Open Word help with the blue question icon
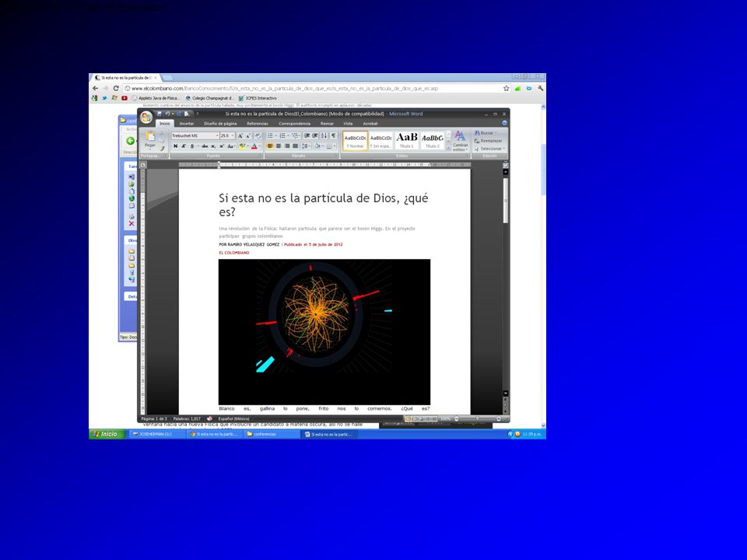The height and width of the screenshot is (560, 747). (x=504, y=123)
